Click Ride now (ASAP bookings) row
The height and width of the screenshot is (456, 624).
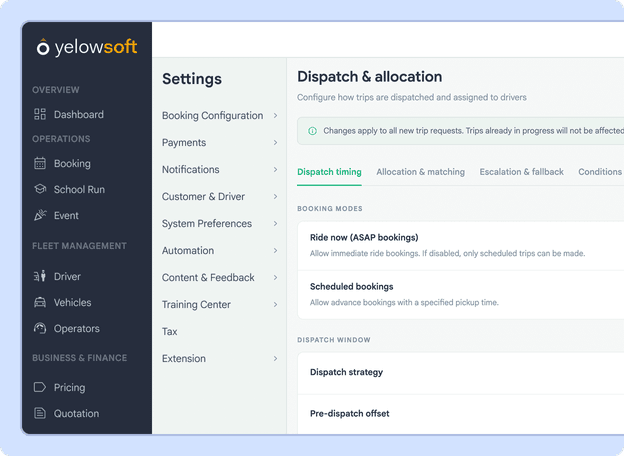pyautogui.click(x=460, y=246)
